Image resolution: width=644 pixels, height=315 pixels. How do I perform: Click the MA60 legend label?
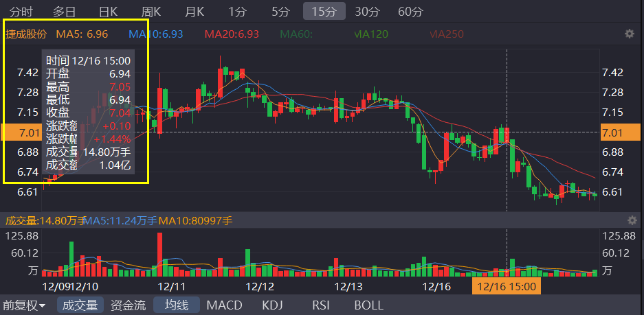[296, 34]
